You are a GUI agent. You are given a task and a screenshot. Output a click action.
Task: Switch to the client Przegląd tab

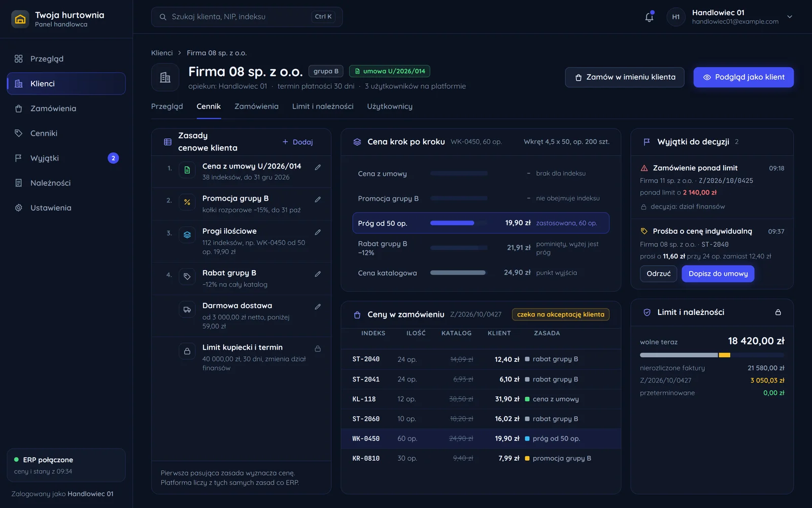click(167, 107)
